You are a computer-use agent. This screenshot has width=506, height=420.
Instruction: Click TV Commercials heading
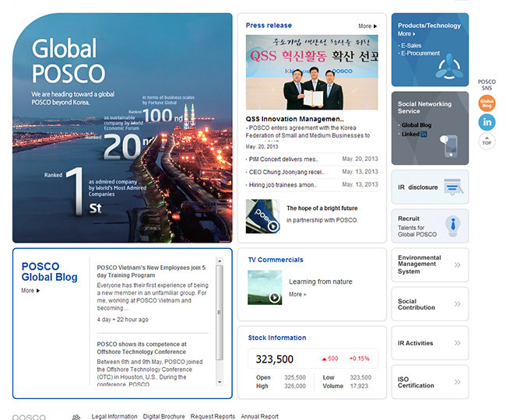(276, 260)
